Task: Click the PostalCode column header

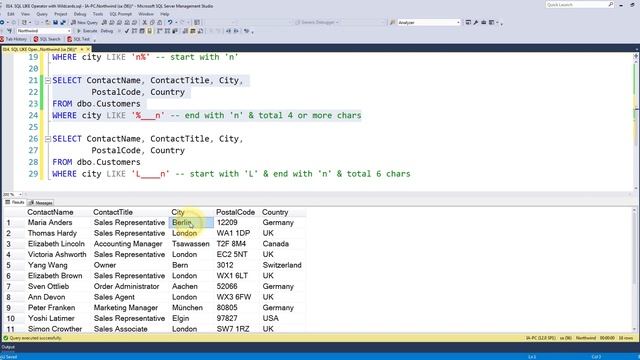Action: tap(236, 212)
